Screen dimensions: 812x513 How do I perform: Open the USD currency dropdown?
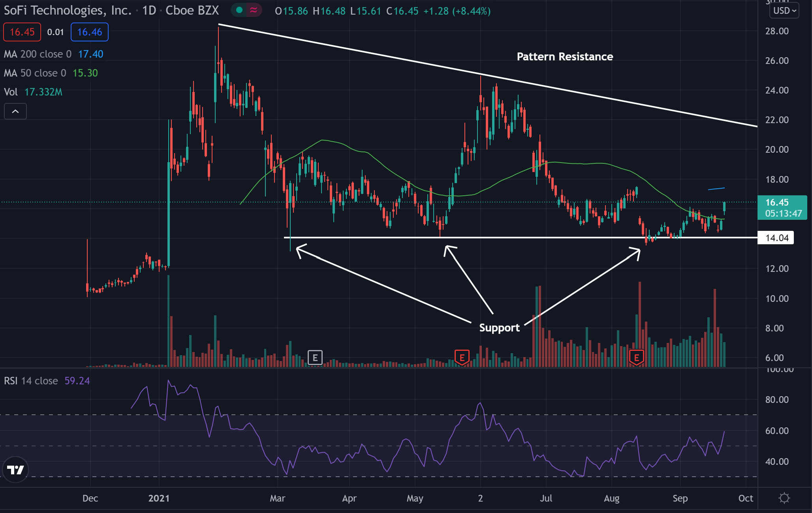[x=784, y=11]
